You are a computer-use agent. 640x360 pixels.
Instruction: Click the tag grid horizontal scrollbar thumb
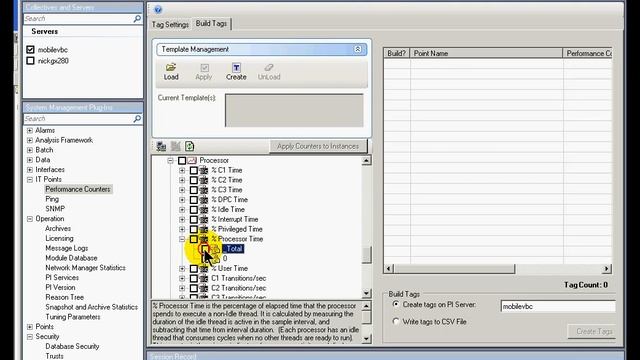coord(454,269)
